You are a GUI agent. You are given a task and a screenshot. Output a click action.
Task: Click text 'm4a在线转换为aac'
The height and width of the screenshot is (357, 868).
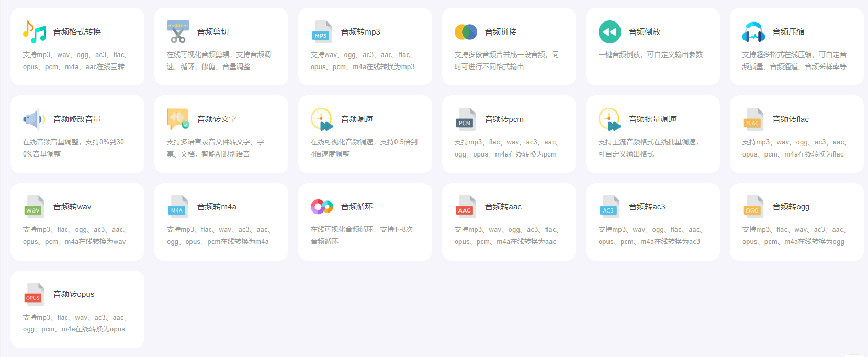526,241
